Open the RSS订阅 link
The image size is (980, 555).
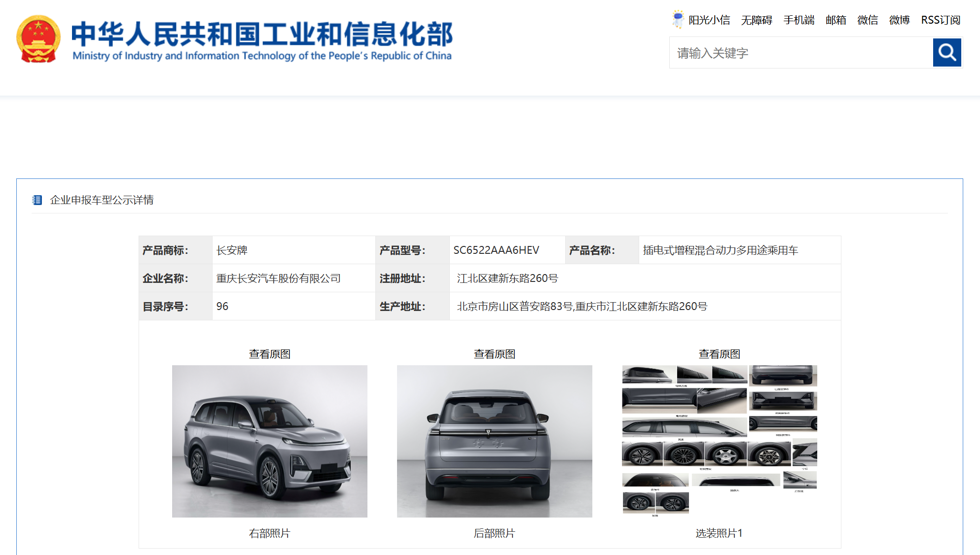tap(941, 20)
